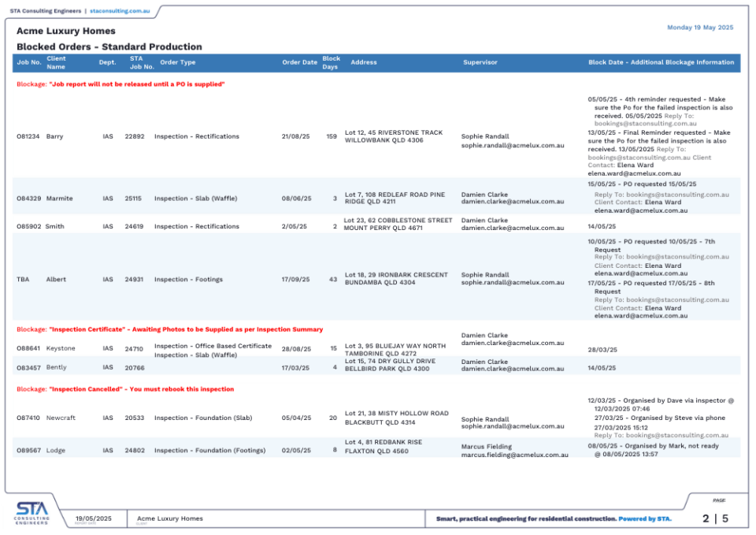
Task: Select the 'Block Days' column header
Action: 331,62
